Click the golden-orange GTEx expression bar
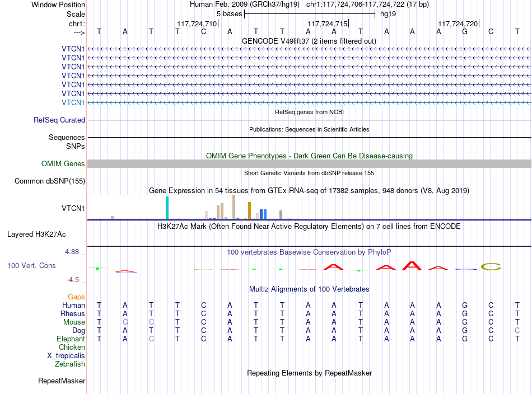The image size is (532, 394). [x=249, y=210]
